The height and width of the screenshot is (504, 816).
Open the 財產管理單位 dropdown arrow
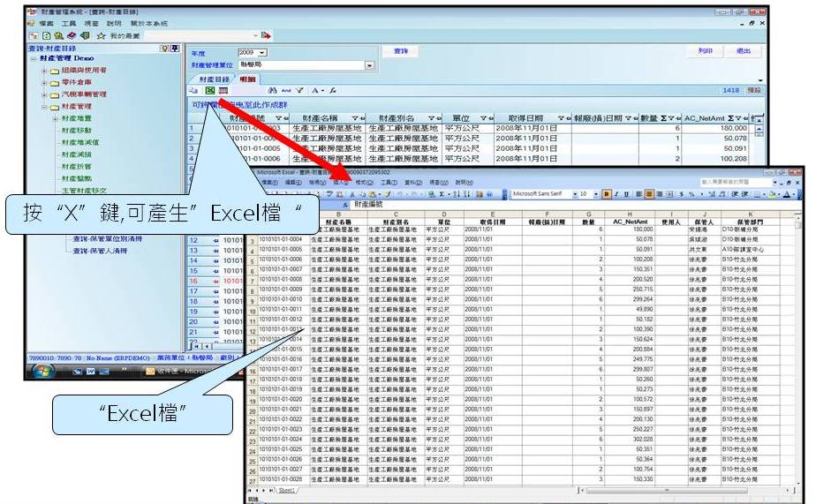point(369,65)
